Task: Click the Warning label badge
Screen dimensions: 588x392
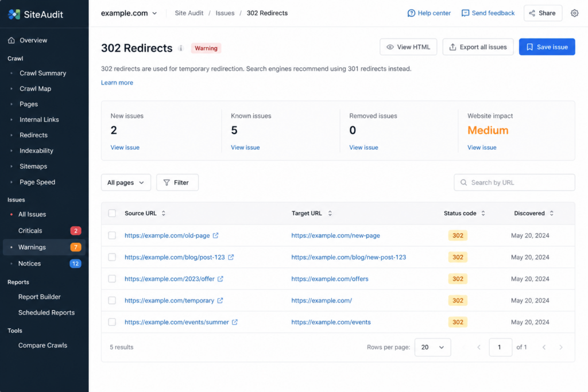Action: coord(206,48)
